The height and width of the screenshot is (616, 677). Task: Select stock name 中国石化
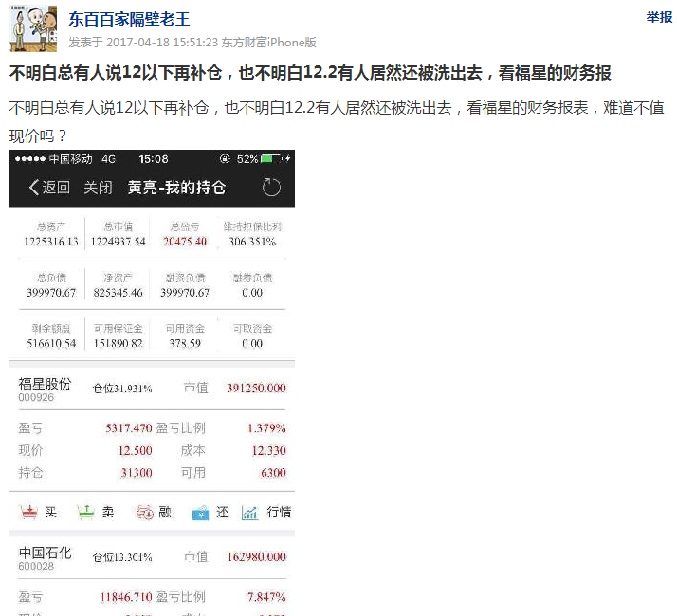point(45,553)
